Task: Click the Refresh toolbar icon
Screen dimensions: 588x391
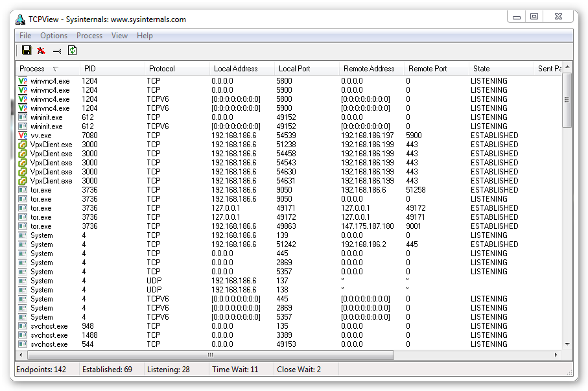Action: (x=72, y=51)
